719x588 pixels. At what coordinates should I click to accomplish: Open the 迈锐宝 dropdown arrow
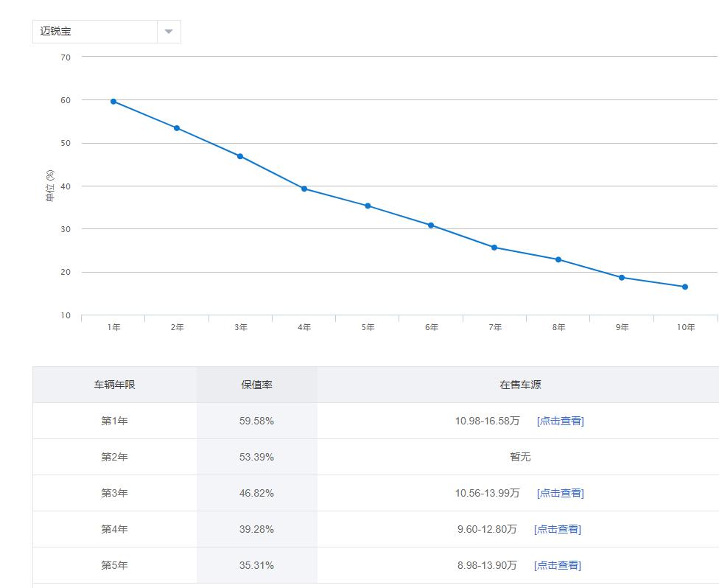pos(169,32)
